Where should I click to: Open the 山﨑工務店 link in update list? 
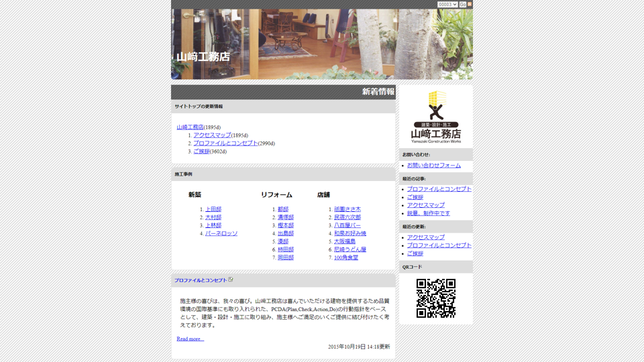(190, 127)
